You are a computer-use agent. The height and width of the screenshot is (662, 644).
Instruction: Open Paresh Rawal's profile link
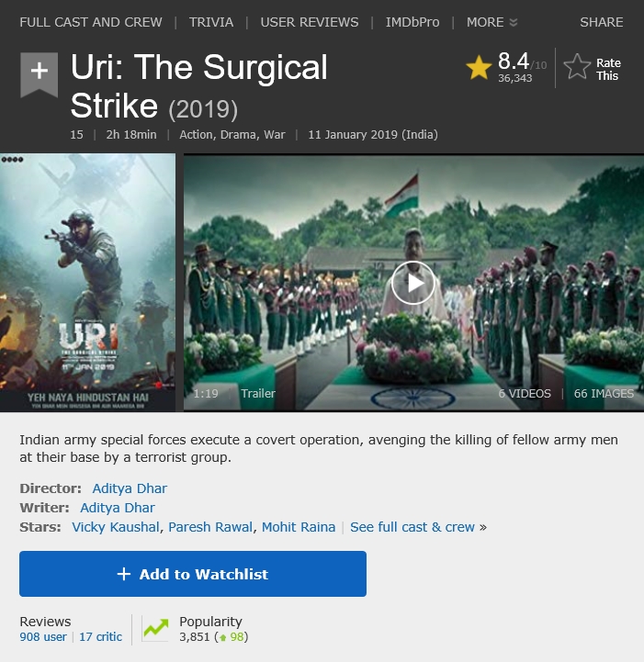pos(210,527)
